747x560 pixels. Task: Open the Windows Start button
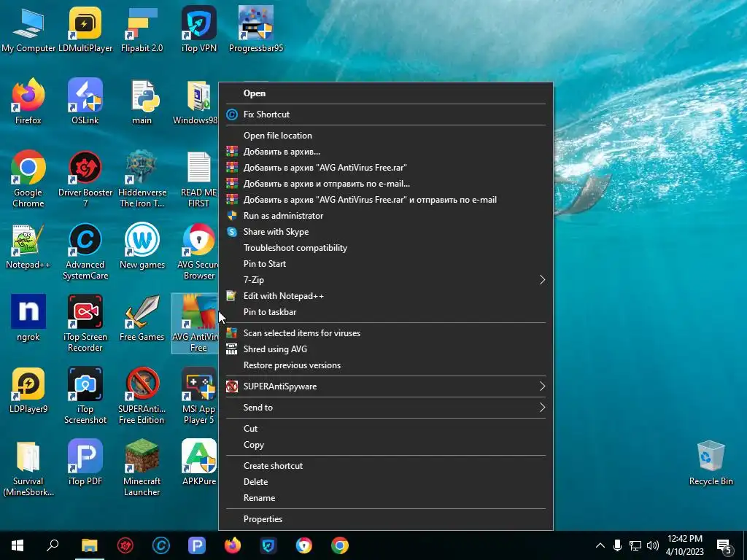18,545
